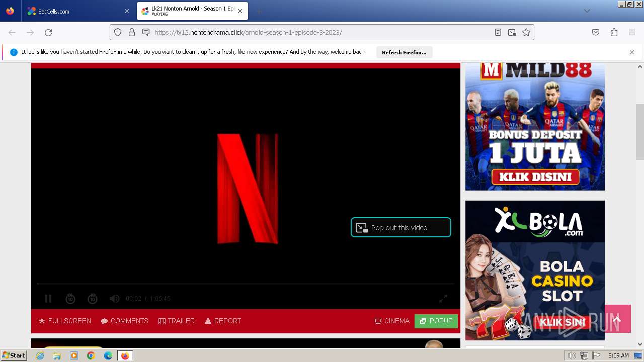The height and width of the screenshot is (362, 644).
Task: Open tracking protection shield icon
Action: pos(118,32)
